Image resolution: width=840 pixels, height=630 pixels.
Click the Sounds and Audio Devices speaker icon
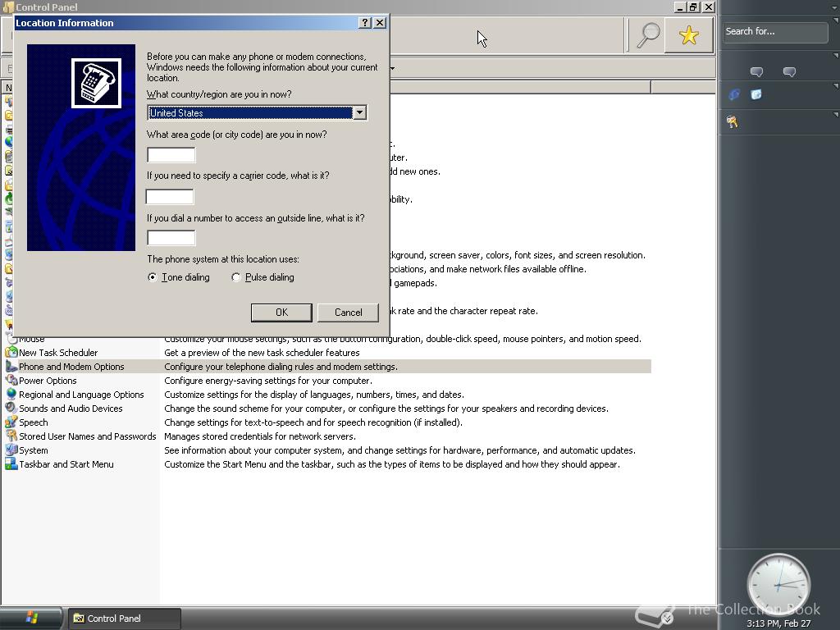(x=11, y=409)
